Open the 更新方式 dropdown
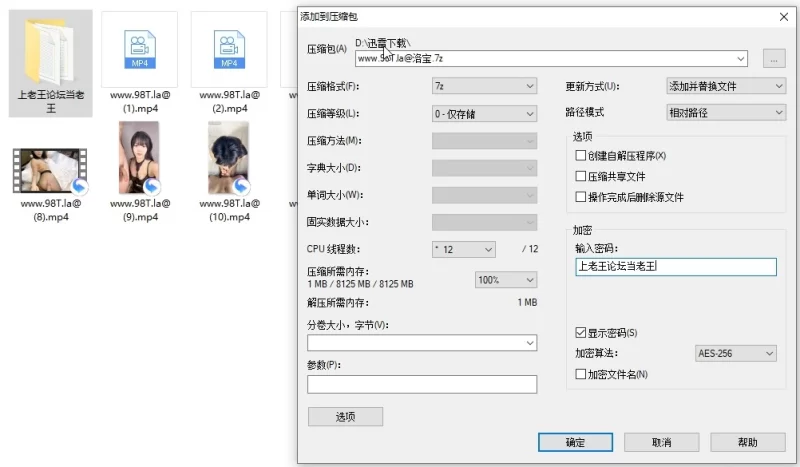Image resolution: width=800 pixels, height=467 pixels. click(x=726, y=86)
